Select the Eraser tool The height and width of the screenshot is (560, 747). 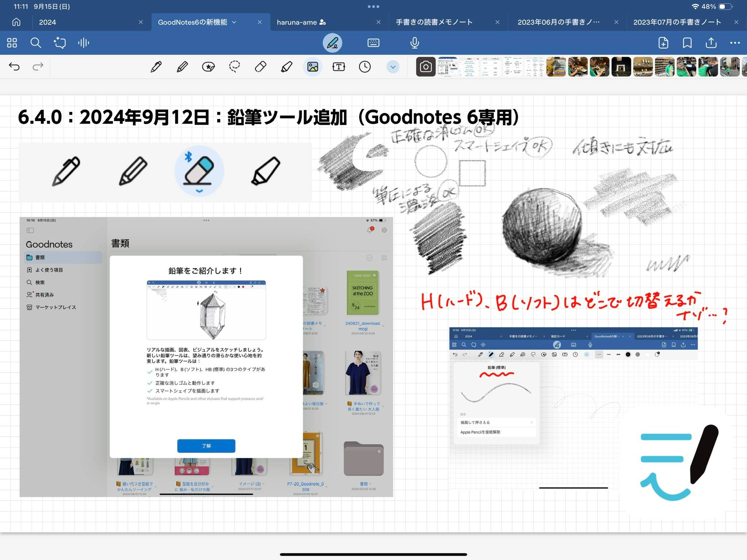(x=260, y=67)
